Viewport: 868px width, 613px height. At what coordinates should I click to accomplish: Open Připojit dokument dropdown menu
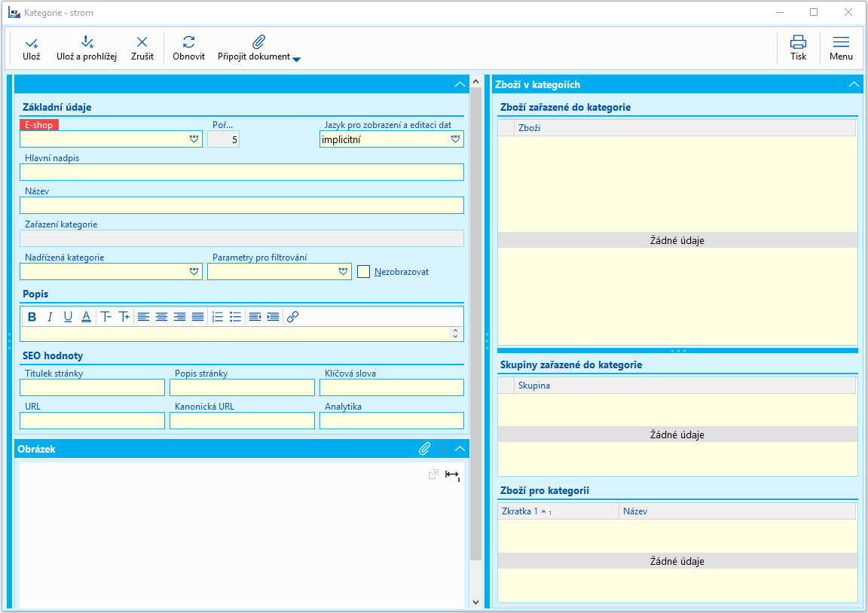[x=296, y=59]
